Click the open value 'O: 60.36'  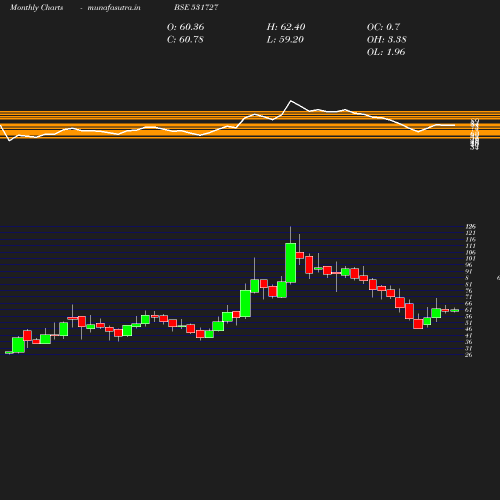pyautogui.click(x=185, y=27)
